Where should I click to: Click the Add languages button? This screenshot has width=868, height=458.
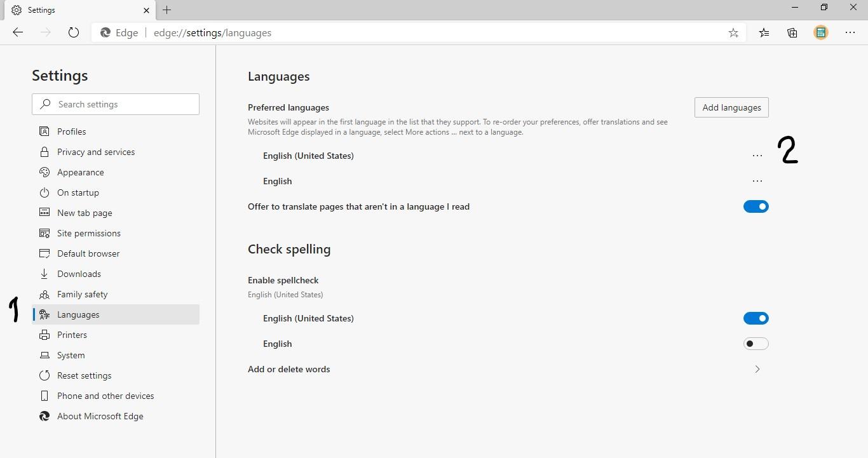731,107
